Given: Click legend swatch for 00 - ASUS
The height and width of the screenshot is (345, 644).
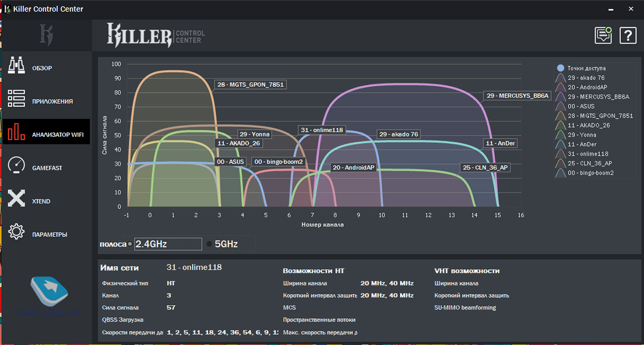Looking at the screenshot, I should (560, 106).
